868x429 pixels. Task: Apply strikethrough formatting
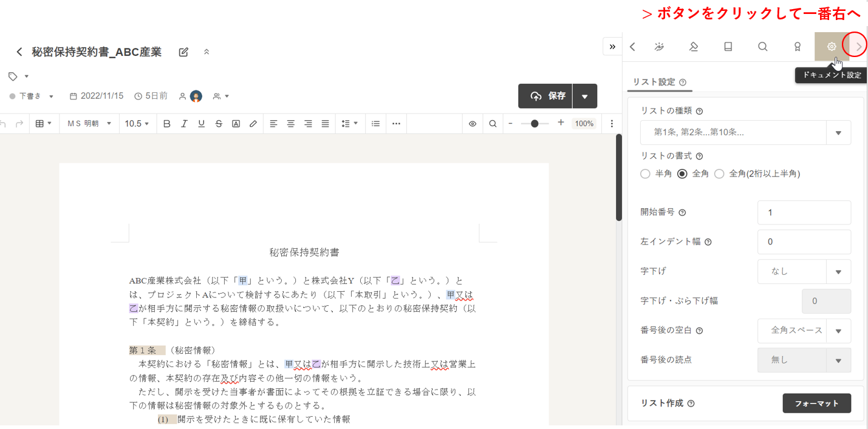[219, 124]
